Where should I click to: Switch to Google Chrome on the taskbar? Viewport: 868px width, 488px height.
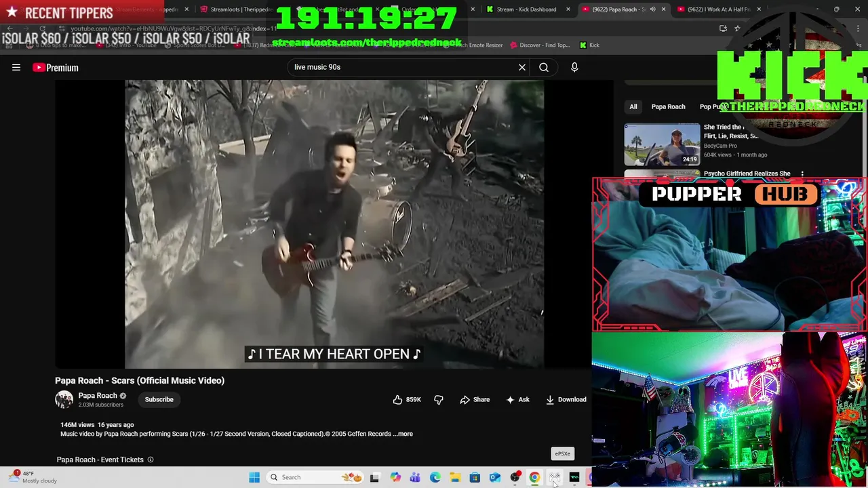[x=534, y=477]
